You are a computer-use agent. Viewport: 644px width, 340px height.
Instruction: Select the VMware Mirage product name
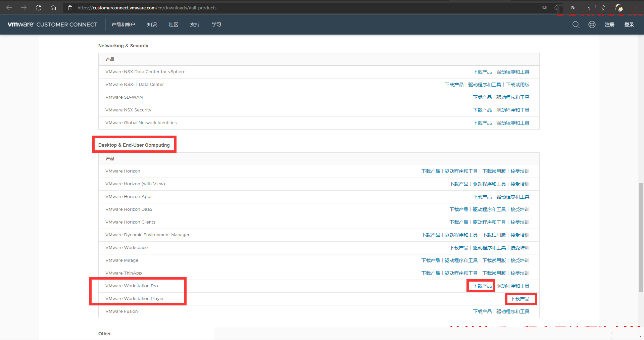pos(122,260)
